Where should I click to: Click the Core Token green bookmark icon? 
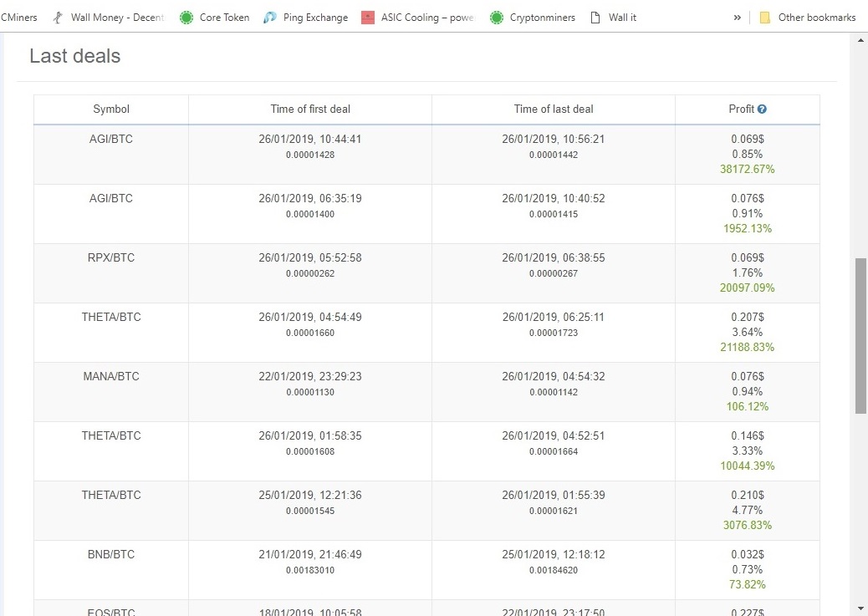tap(186, 18)
